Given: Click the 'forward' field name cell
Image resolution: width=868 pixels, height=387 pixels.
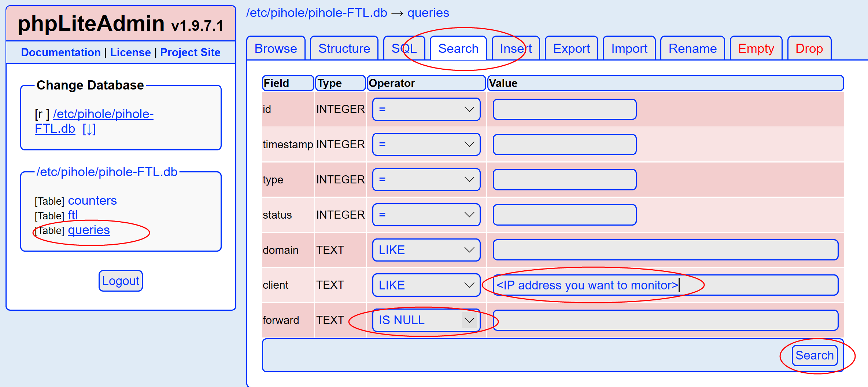Looking at the screenshot, I should 288,320.
